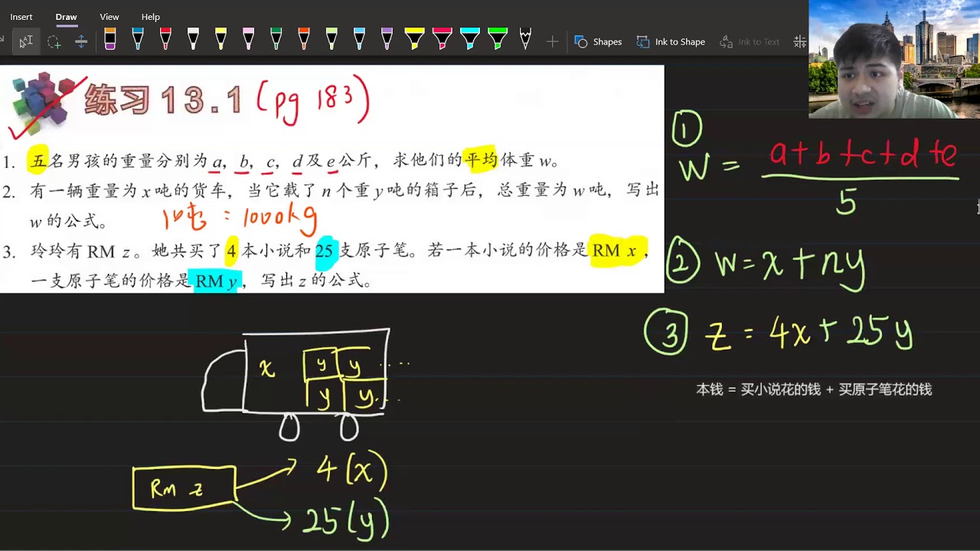
Task: Open the Shapes gallery
Action: point(598,41)
